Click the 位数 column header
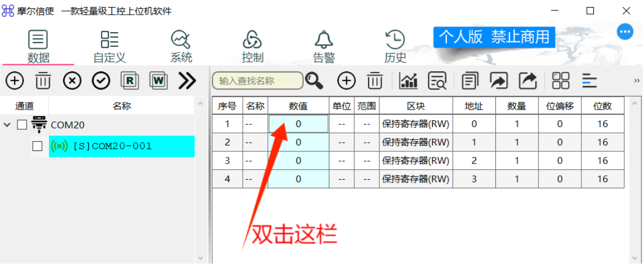This screenshot has height=267, width=644. 603,106
